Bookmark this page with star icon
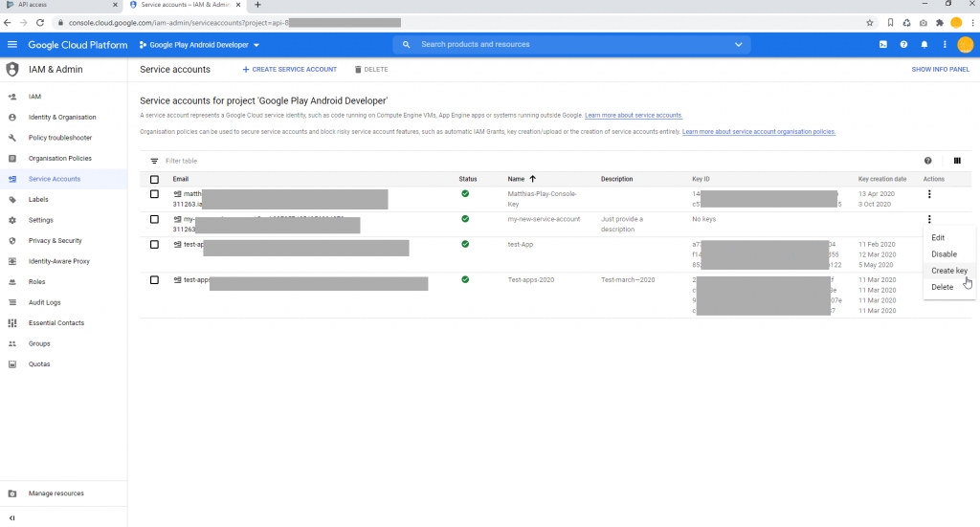 click(869, 23)
